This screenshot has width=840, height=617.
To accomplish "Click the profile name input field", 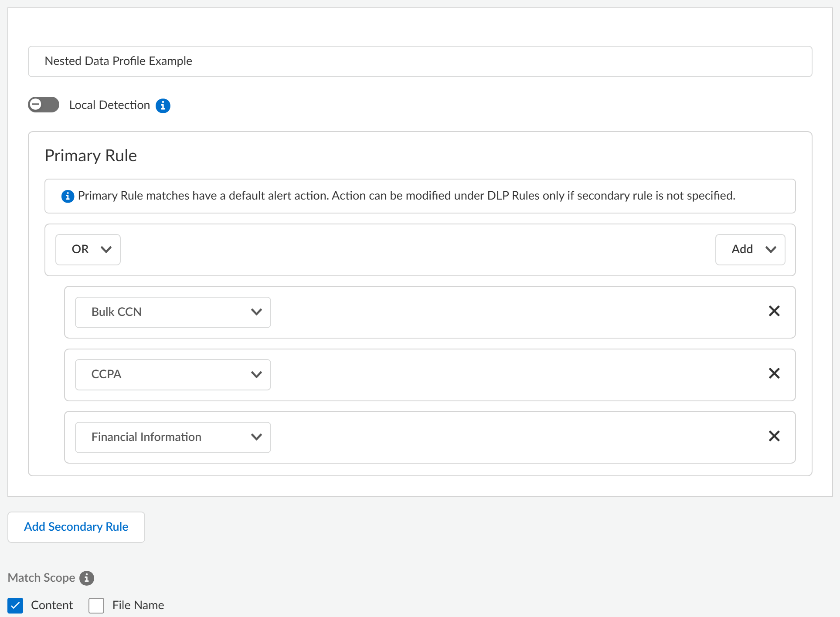I will (419, 61).
